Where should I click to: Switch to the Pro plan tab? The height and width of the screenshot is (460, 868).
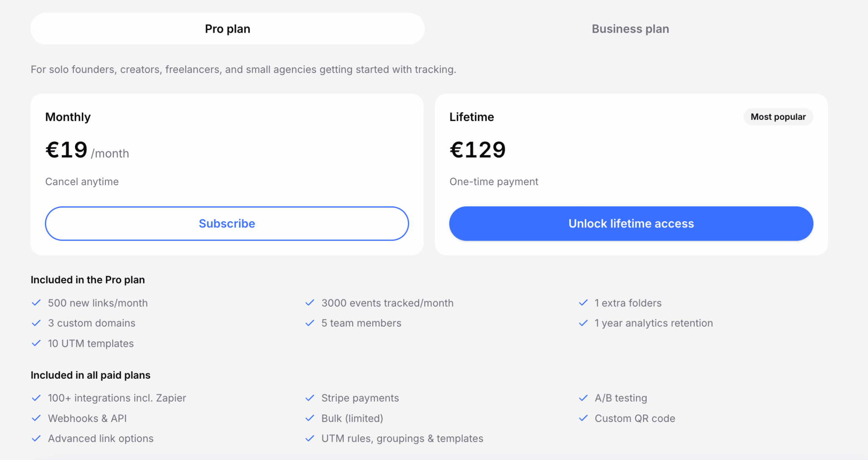tap(228, 29)
